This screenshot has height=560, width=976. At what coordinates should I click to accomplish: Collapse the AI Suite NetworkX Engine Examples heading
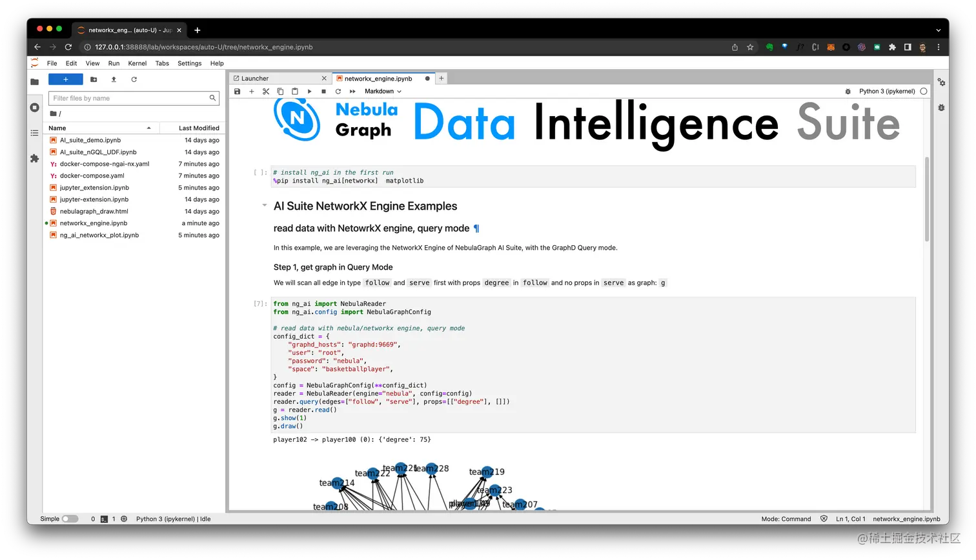(264, 206)
